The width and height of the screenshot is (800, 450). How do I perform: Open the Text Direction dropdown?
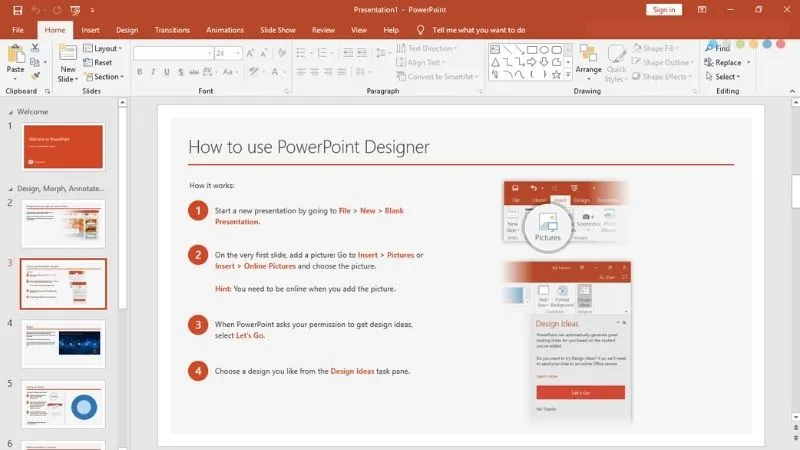(427, 48)
